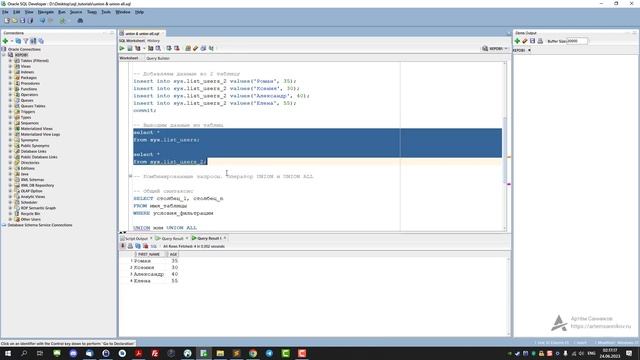
Task: Click the Refresh icon in Connections panel
Action: click(18, 41)
